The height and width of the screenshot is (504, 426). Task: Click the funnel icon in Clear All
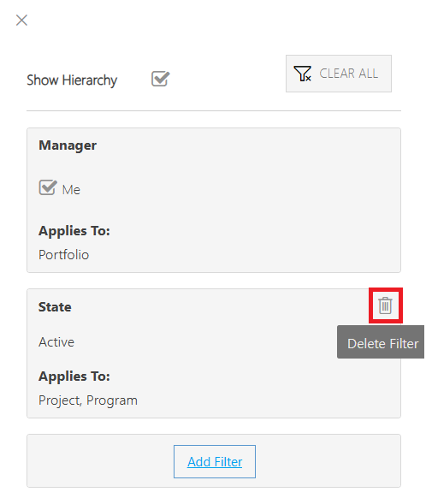click(302, 74)
